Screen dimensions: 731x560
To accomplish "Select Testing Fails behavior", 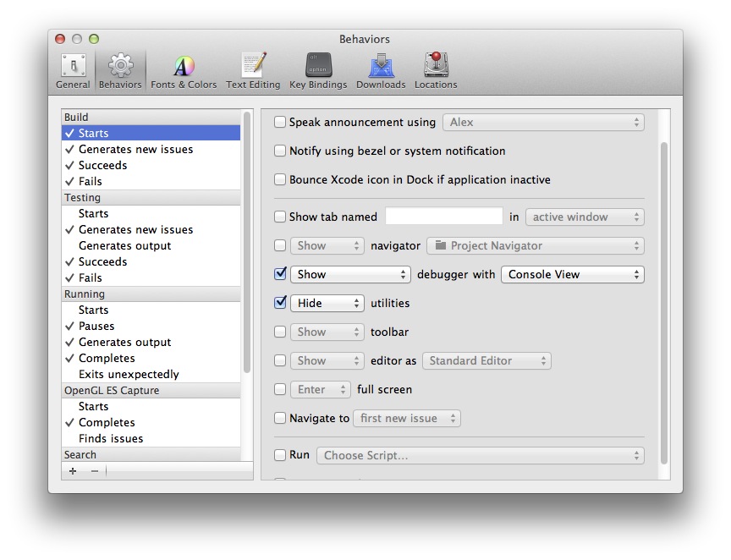I will coord(151,278).
